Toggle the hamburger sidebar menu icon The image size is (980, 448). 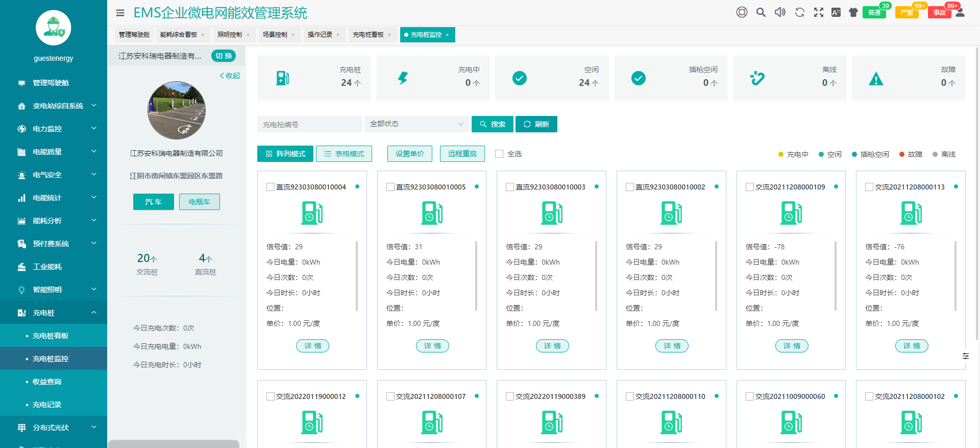point(120,13)
